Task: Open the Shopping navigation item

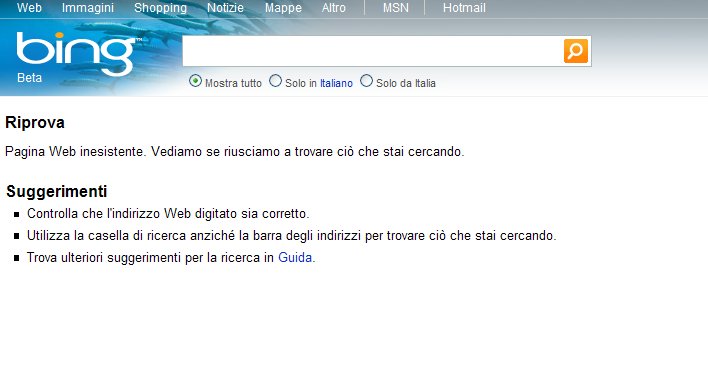Action: coord(160,8)
